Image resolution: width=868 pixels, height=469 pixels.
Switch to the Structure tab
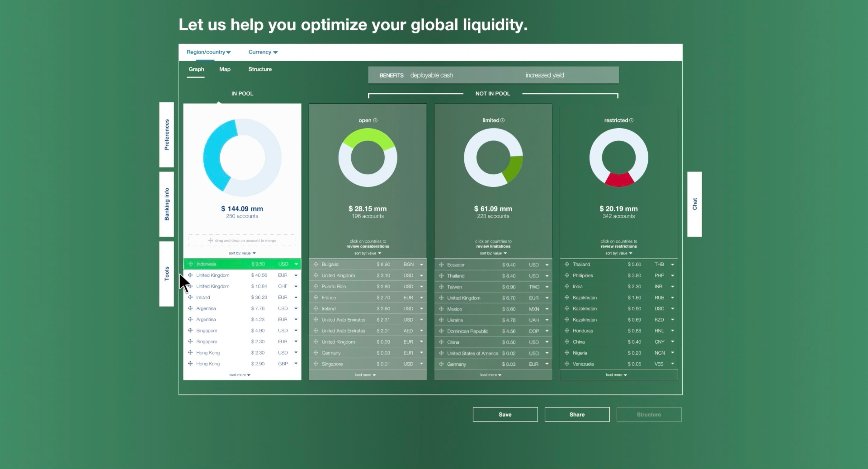tap(260, 69)
